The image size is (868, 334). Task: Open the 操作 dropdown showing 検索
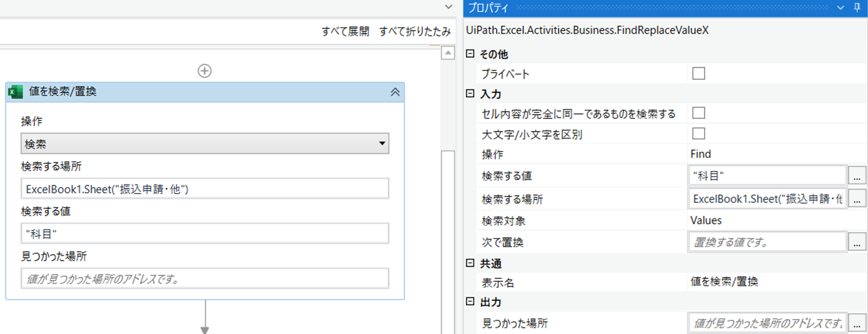click(x=204, y=143)
